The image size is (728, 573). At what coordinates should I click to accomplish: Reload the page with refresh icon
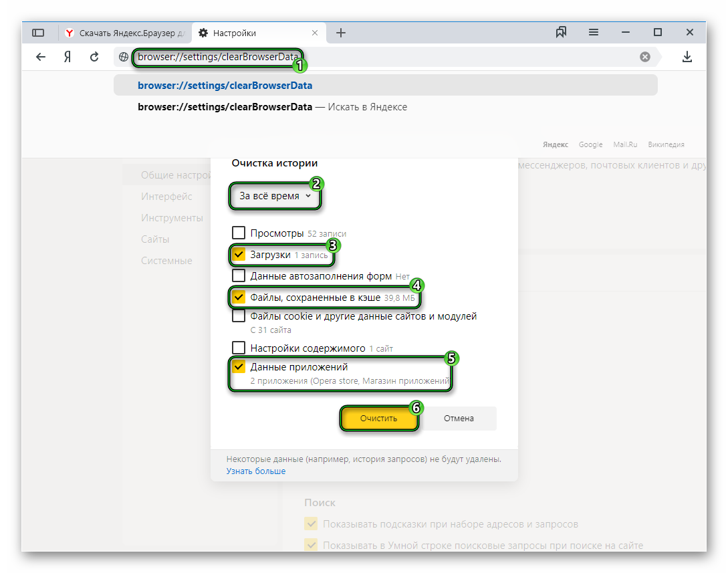pos(94,58)
